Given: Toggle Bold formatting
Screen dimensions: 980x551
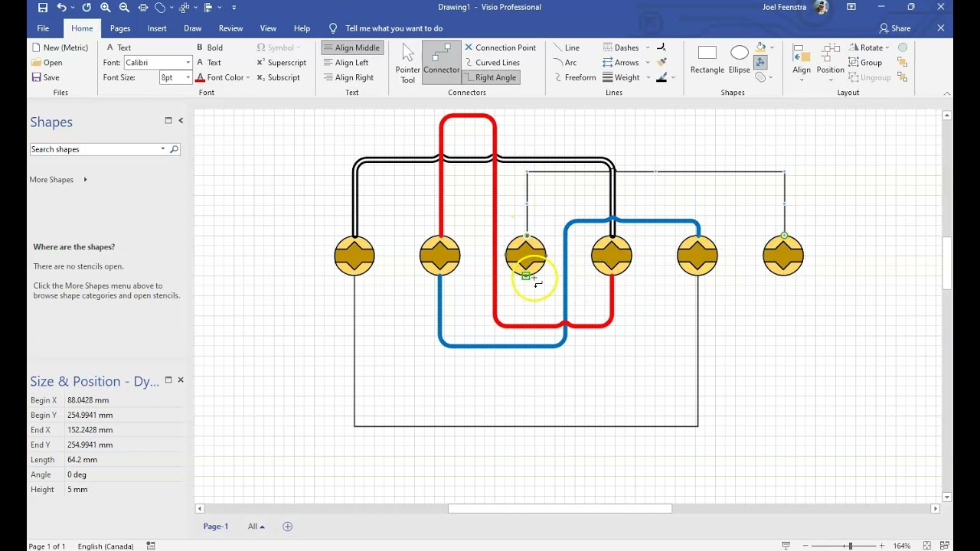Looking at the screenshot, I should [210, 47].
